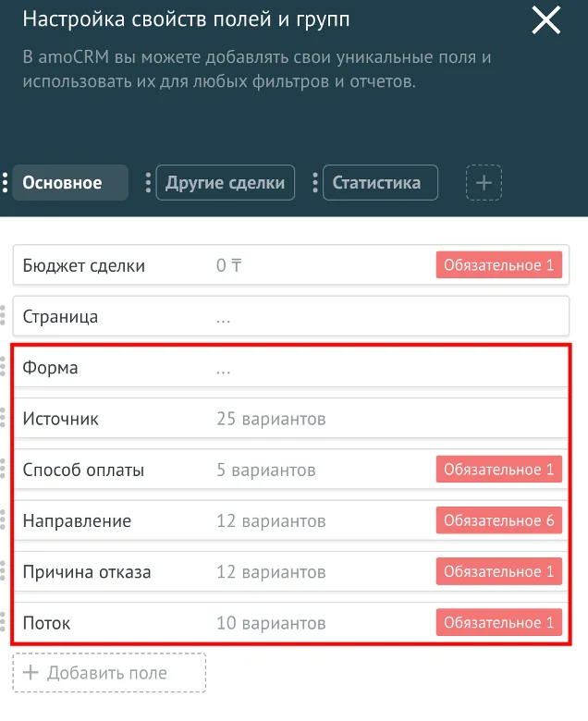Screen dimensions: 588x721
Task: Click drag handle beside Источник field
Action: point(3,418)
